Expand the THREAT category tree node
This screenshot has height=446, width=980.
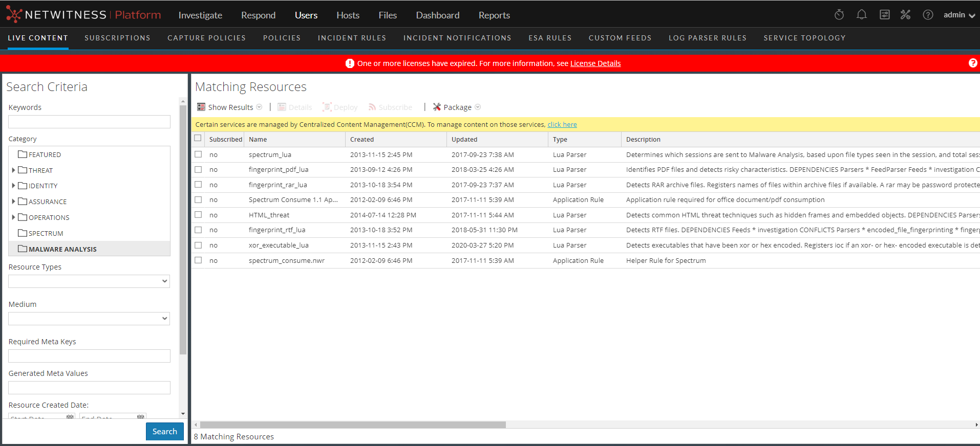coord(13,170)
